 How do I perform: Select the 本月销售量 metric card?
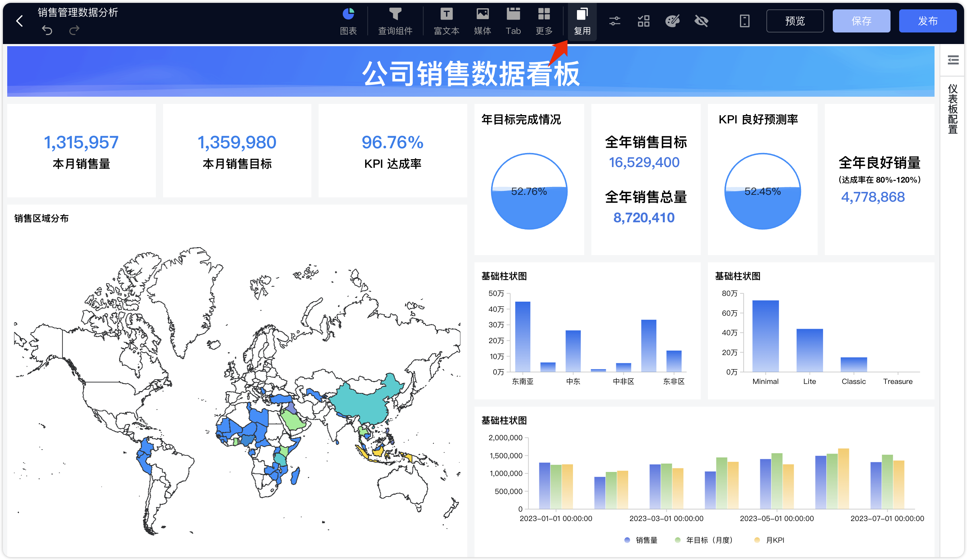pyautogui.click(x=81, y=150)
